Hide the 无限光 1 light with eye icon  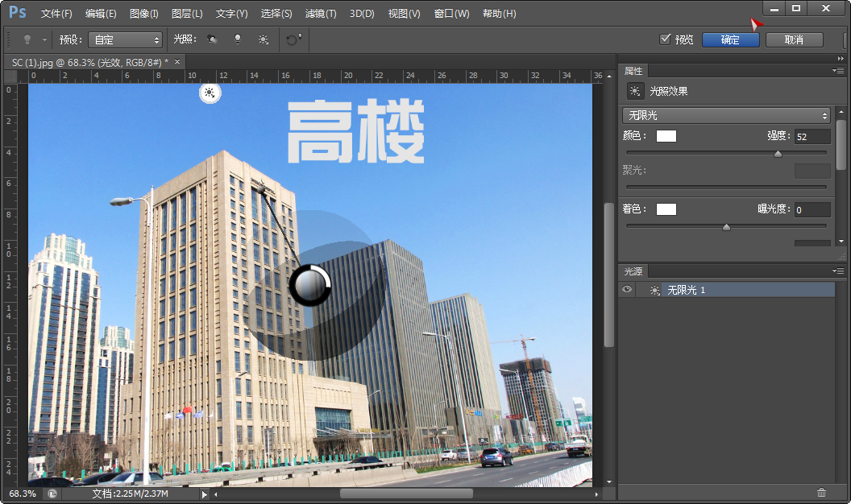click(x=627, y=289)
